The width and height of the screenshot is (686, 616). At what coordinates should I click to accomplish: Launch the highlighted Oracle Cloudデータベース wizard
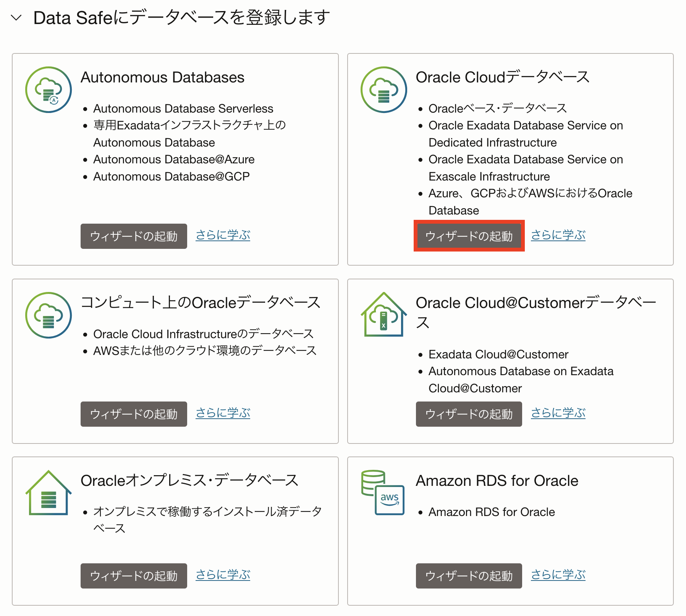tap(469, 236)
